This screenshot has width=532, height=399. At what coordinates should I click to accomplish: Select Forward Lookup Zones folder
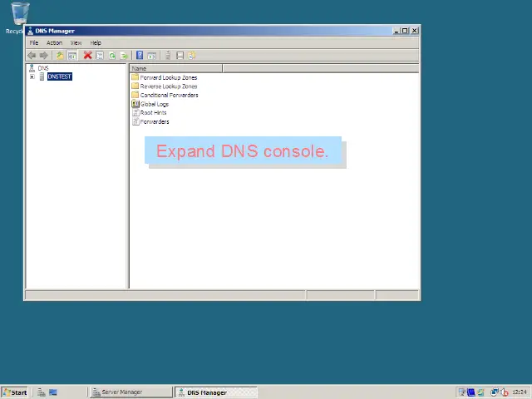tap(169, 77)
